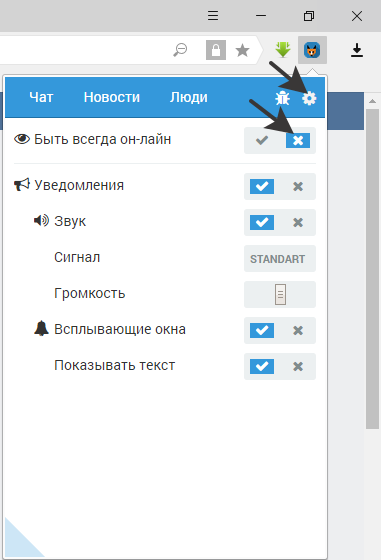This screenshot has width=381, height=560.
Task: Restore down the browser window
Action: pos(309,16)
